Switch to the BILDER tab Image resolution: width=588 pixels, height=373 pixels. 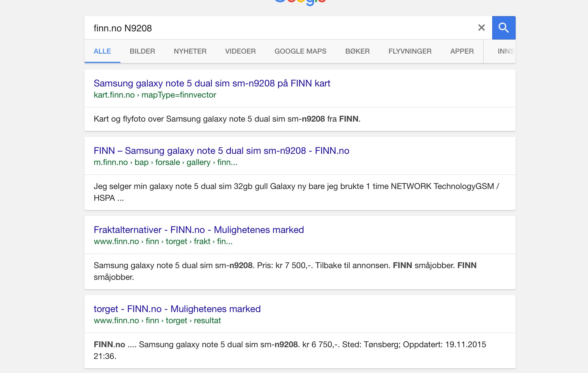tap(142, 51)
